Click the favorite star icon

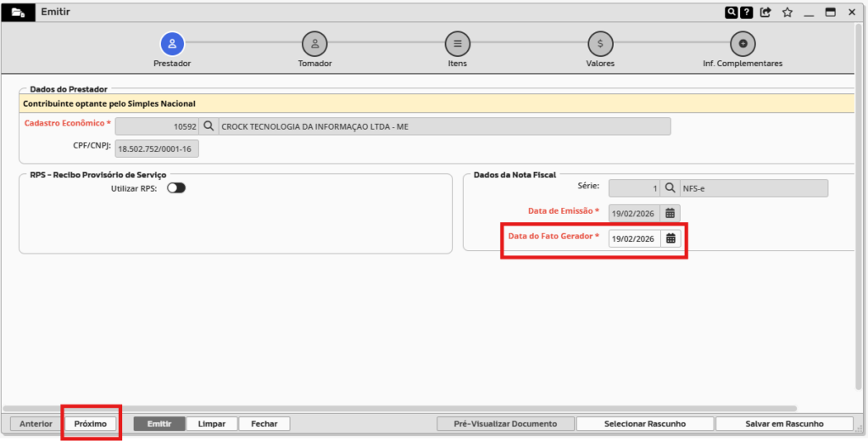coord(787,13)
